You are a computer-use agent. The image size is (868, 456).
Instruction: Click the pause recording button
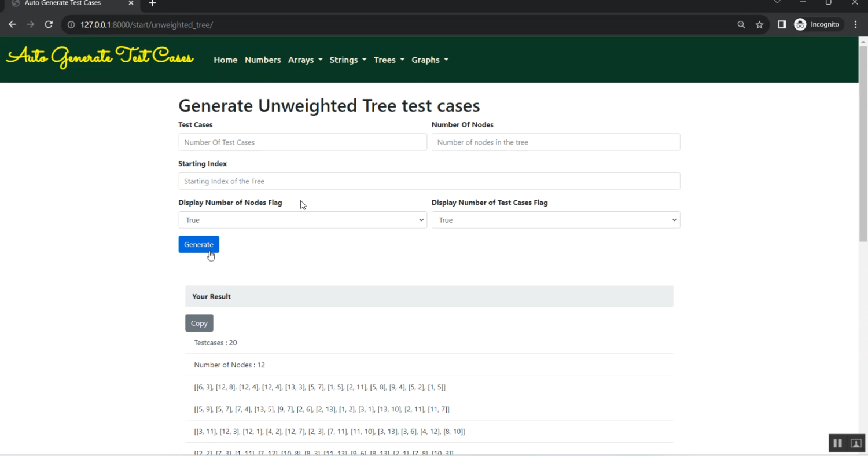click(837, 443)
